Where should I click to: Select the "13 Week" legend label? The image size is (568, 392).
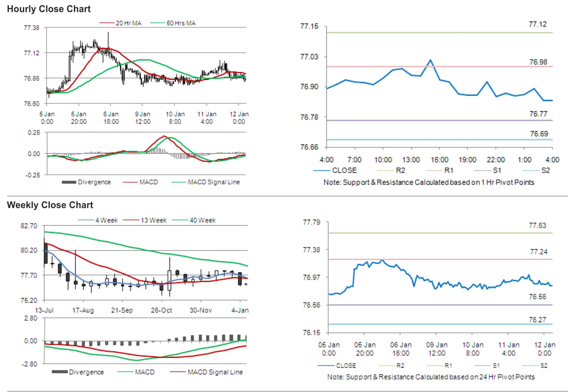pos(154,220)
